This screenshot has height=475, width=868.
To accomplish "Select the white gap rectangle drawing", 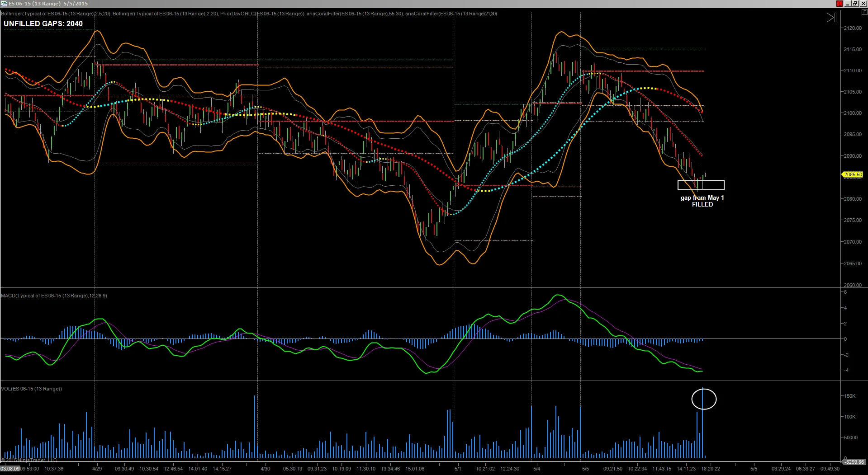I will tap(701, 185).
